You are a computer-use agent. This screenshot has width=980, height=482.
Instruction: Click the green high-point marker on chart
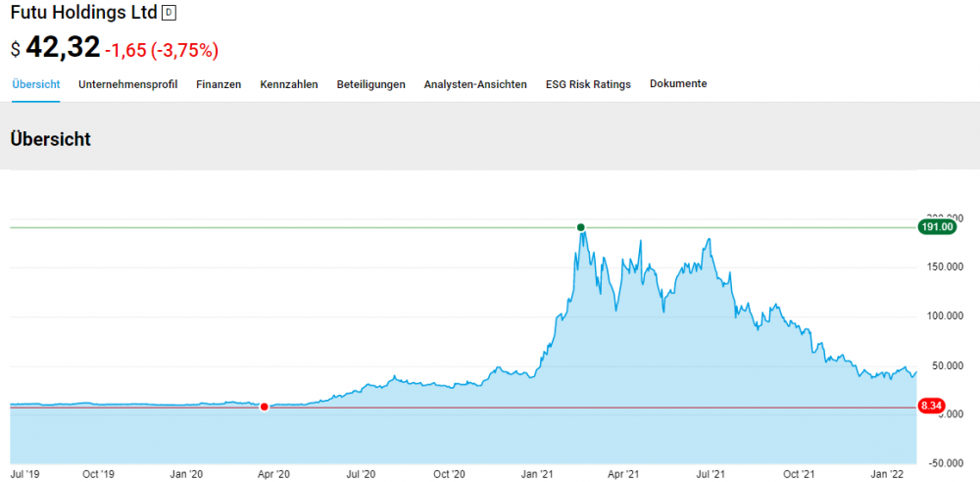(x=580, y=227)
